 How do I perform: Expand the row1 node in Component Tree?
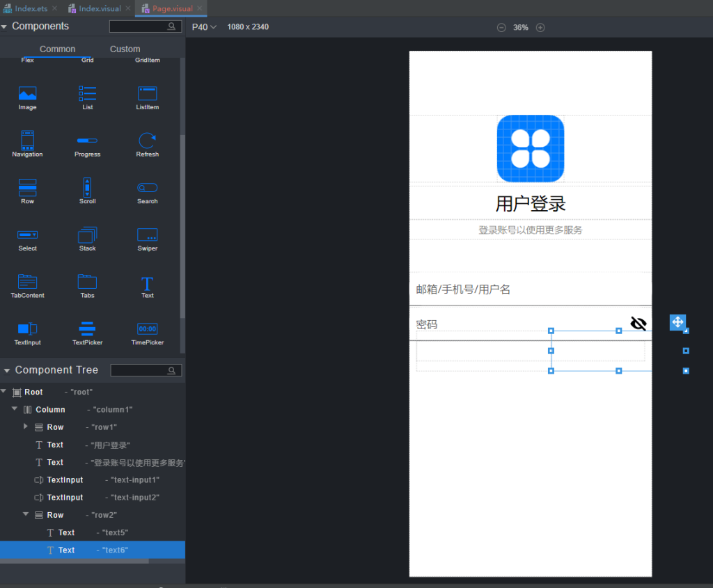tap(26, 427)
